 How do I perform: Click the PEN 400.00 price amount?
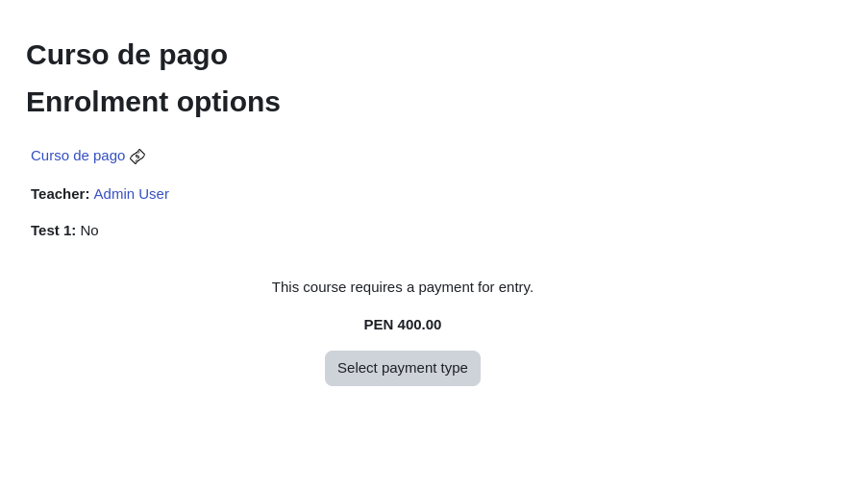pyautogui.click(x=402, y=325)
